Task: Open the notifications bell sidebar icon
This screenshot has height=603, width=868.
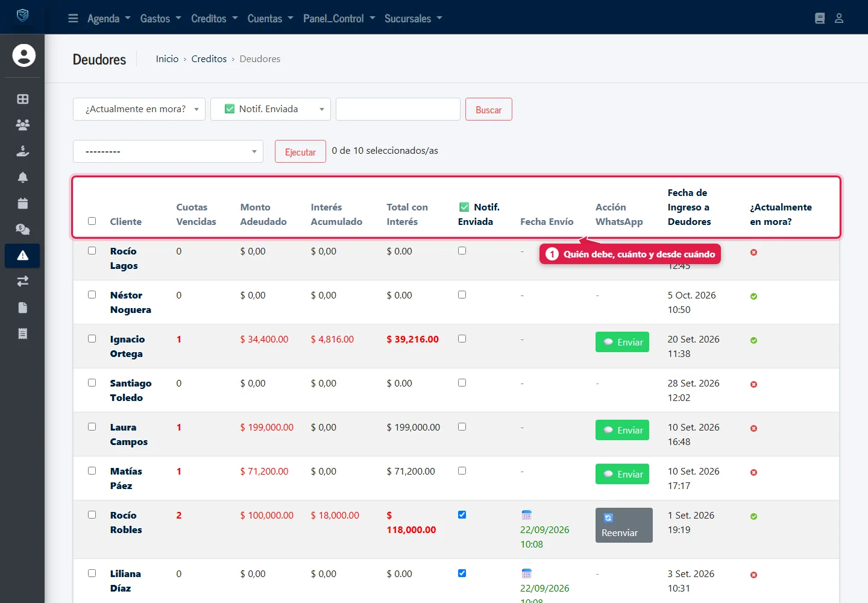Action: tap(23, 177)
